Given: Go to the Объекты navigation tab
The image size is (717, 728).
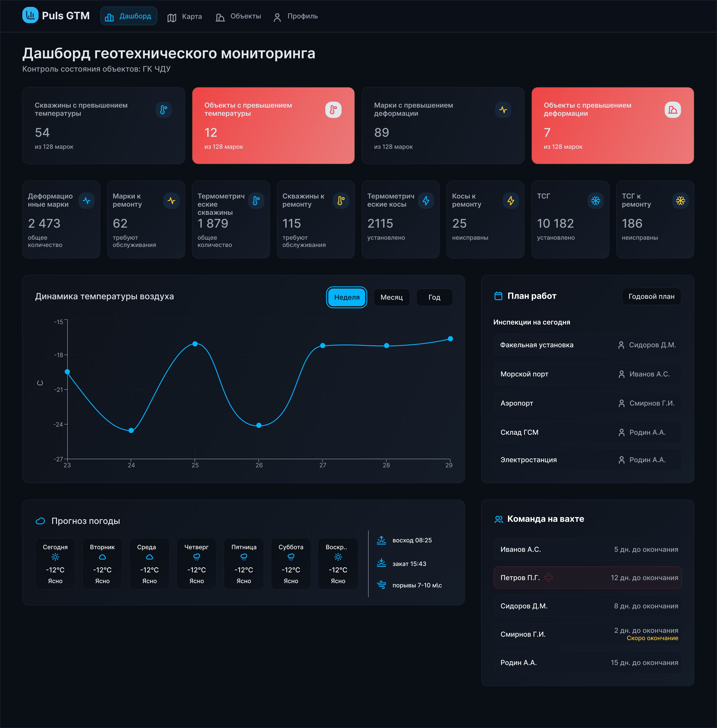Looking at the screenshot, I should point(238,17).
